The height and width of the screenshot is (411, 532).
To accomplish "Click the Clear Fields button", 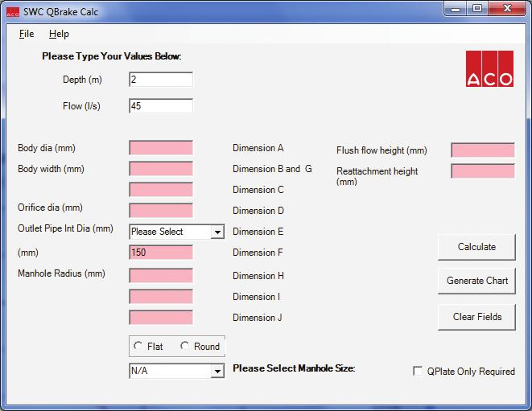I will (x=476, y=317).
